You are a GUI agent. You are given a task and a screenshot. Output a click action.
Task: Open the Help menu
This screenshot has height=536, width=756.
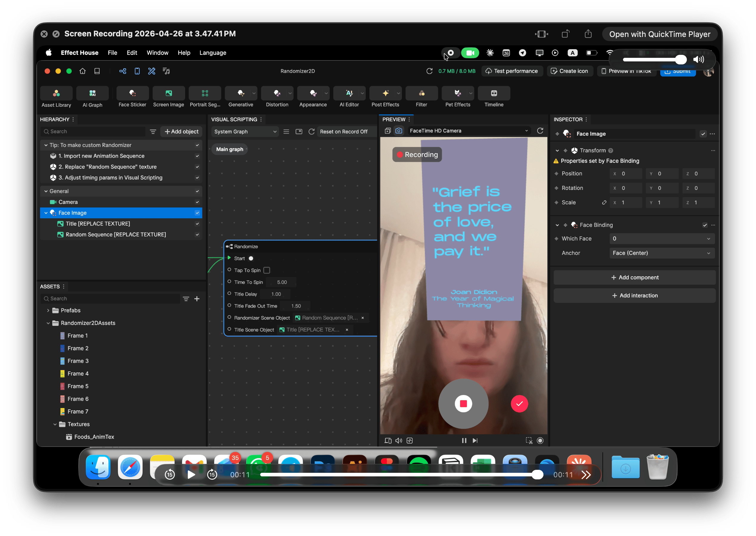(184, 53)
